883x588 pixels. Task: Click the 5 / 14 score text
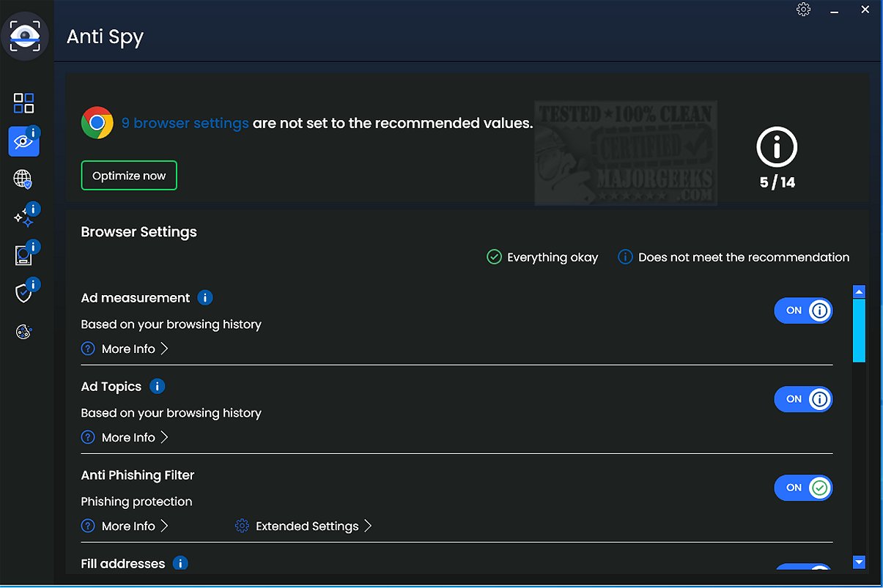[777, 182]
